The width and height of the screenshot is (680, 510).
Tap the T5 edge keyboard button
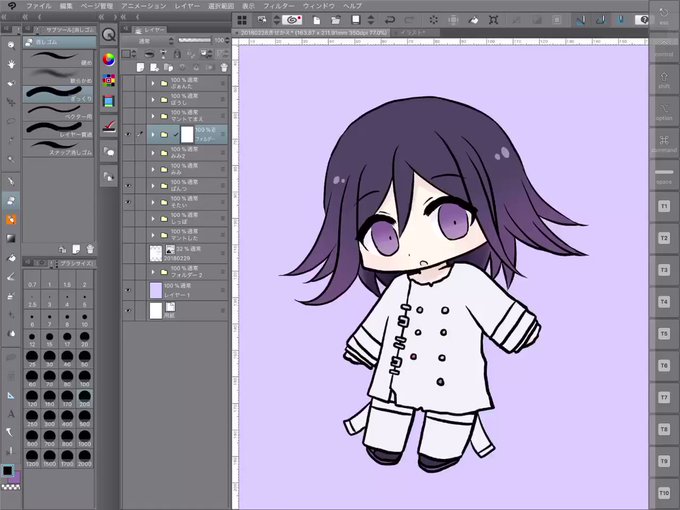click(x=664, y=334)
